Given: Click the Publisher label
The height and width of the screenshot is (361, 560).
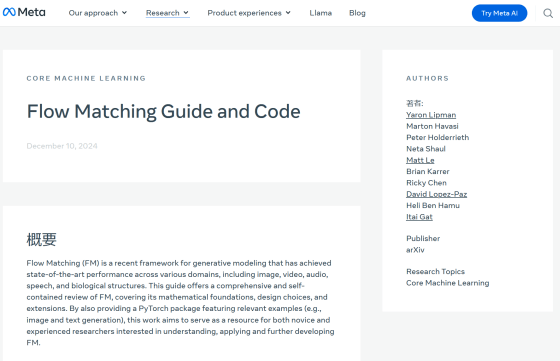Looking at the screenshot, I should click(x=423, y=238).
